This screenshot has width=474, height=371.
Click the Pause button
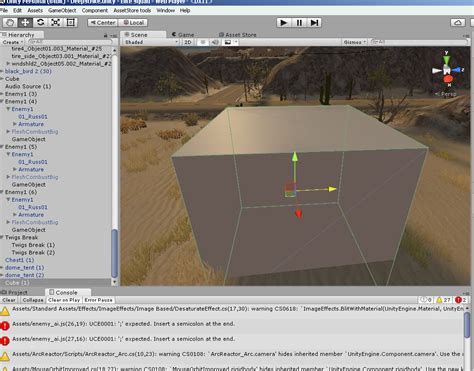(299, 23)
